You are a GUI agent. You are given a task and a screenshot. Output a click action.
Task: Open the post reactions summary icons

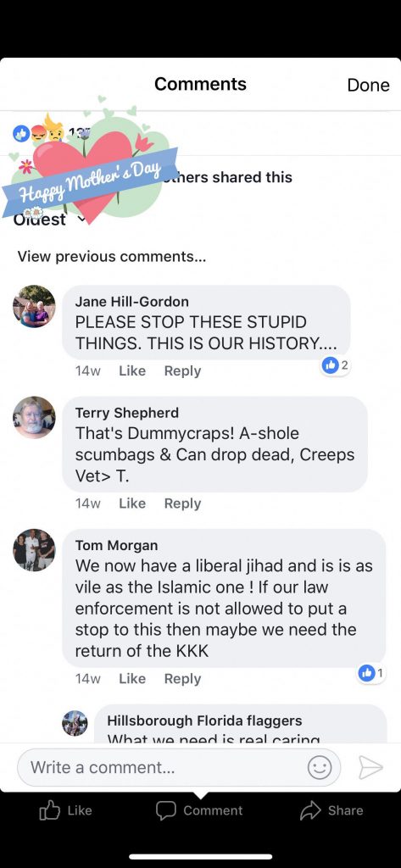point(39,133)
